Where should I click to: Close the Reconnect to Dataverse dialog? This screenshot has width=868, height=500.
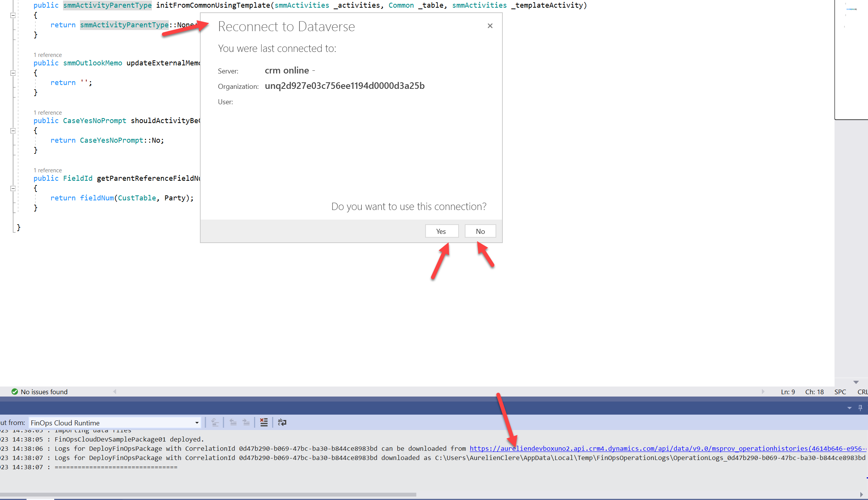490,26
